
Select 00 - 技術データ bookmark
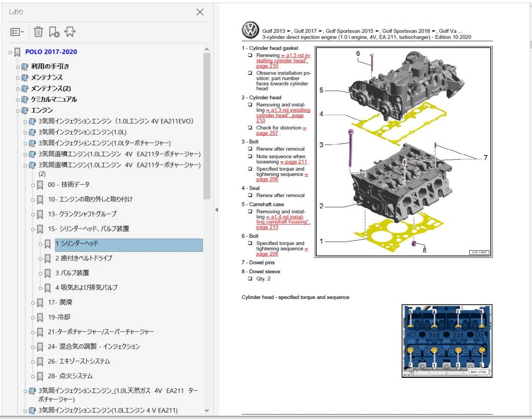pos(69,185)
